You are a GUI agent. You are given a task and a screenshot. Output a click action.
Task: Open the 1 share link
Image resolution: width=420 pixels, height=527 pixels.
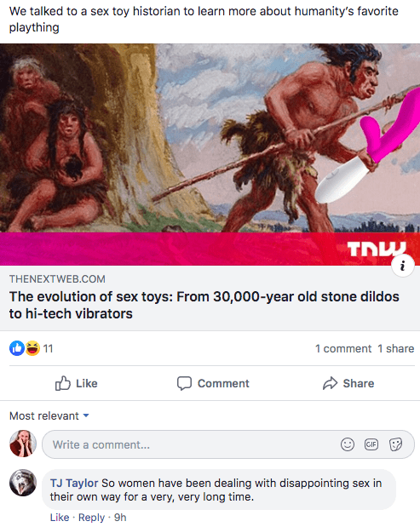(396, 348)
